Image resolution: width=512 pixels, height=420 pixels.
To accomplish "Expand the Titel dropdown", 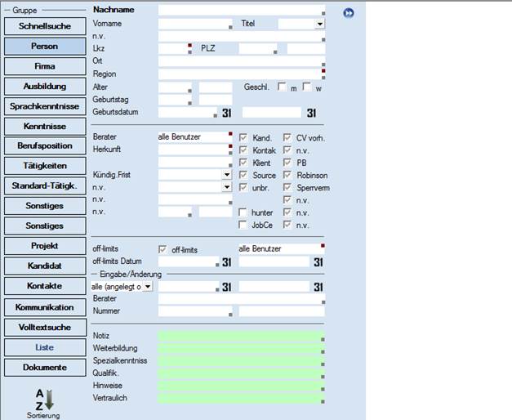I will pyautogui.click(x=319, y=25).
